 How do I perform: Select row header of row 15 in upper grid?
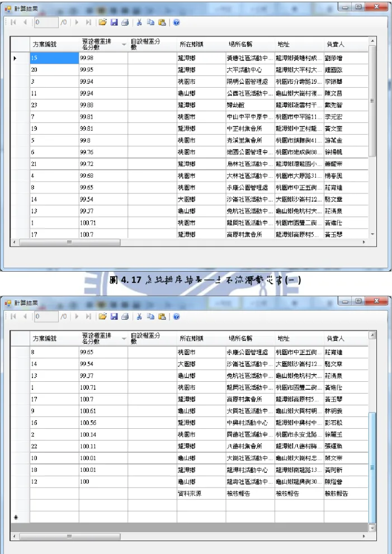tap(20, 58)
